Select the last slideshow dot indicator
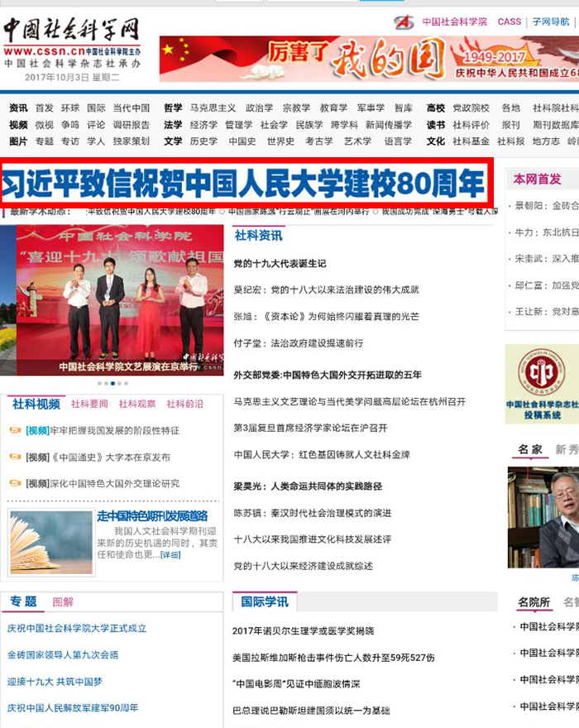Image resolution: width=579 pixels, height=728 pixels. pos(127,384)
